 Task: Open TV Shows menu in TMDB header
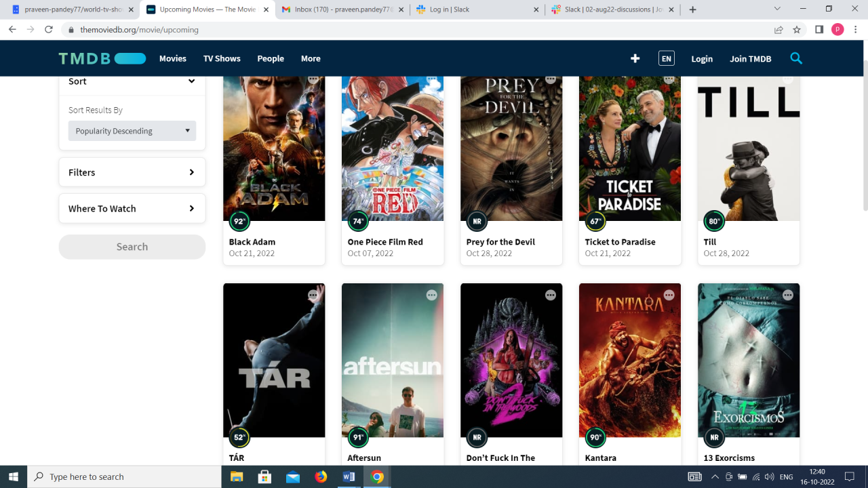(222, 58)
